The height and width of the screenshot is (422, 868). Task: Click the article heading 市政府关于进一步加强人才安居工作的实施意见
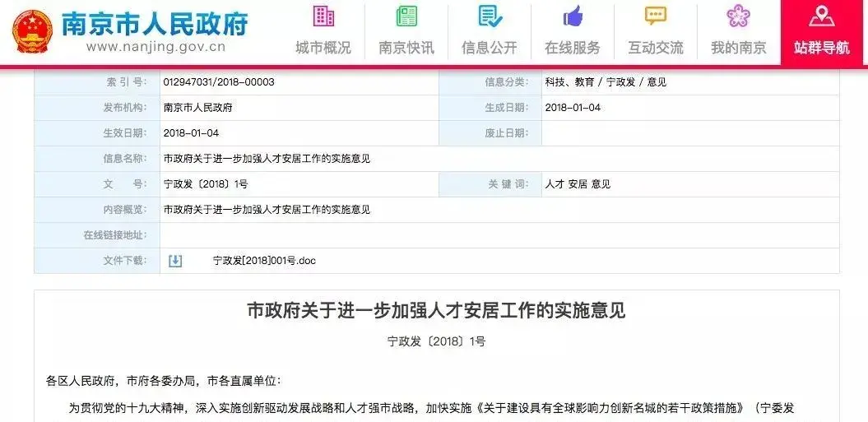436,310
